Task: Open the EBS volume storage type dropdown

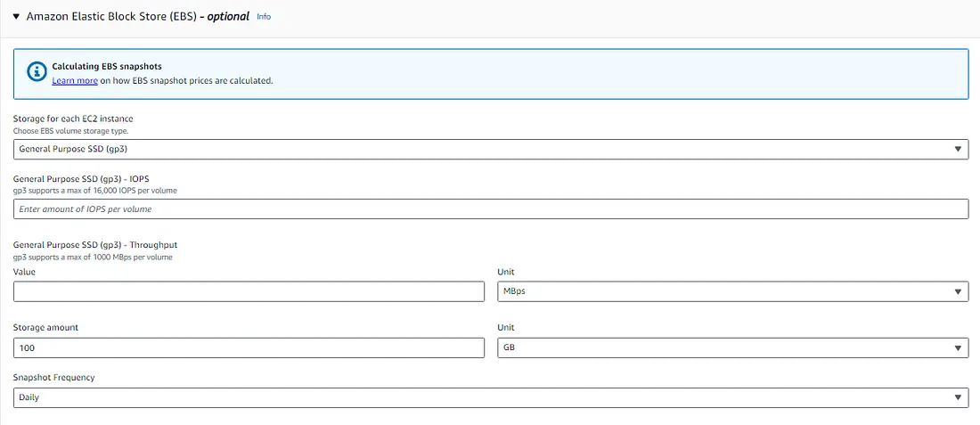Action: coord(491,149)
